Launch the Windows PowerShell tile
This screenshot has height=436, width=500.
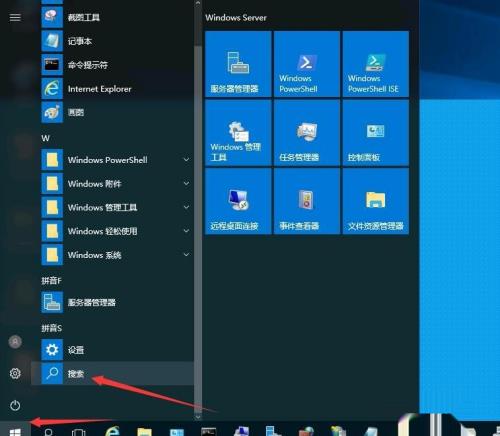[307, 64]
